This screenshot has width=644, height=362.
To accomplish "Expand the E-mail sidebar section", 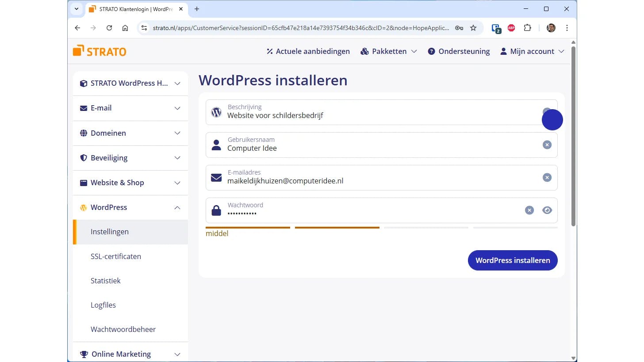I will coord(130,108).
